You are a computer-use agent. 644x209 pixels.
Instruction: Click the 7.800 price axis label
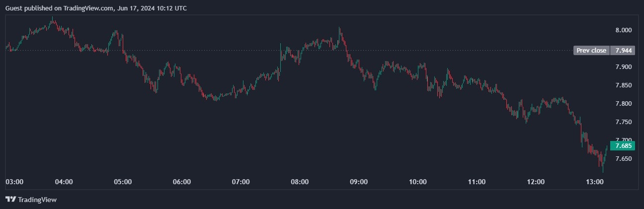pos(623,104)
